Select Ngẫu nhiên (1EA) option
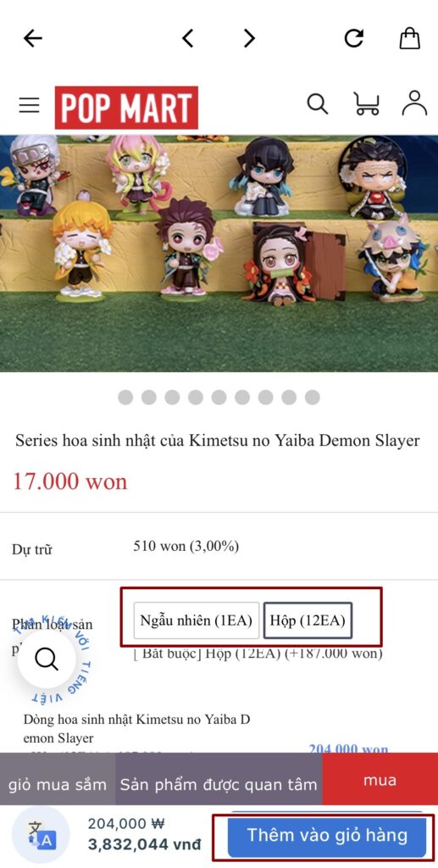Viewport: 438px width, 868px height. [197, 620]
